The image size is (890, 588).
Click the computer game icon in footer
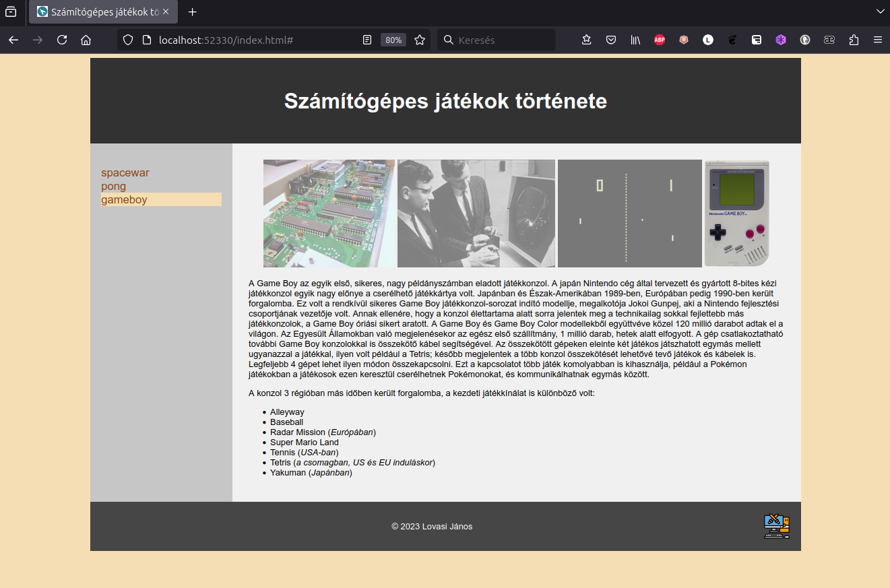pos(777,526)
